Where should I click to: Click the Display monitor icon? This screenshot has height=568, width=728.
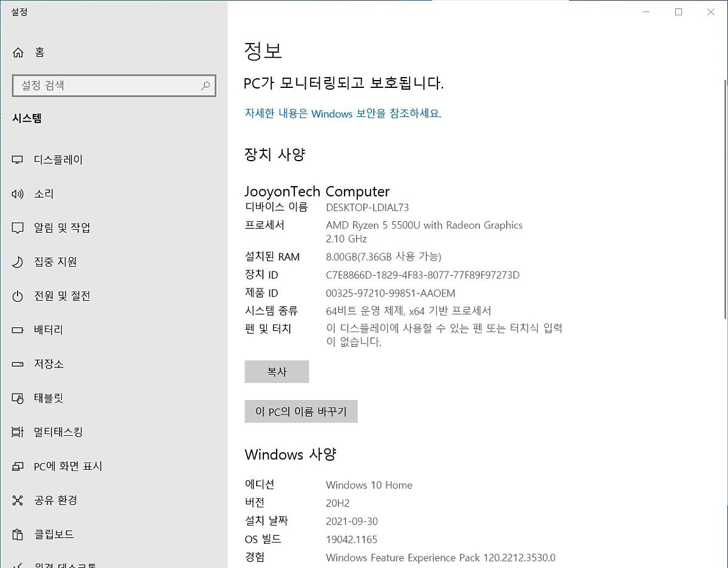point(18,160)
